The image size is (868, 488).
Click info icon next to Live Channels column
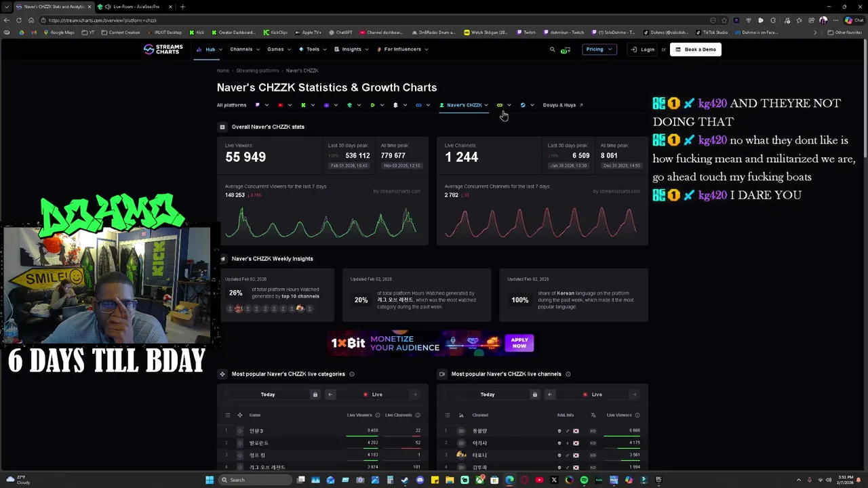pyautogui.click(x=417, y=415)
